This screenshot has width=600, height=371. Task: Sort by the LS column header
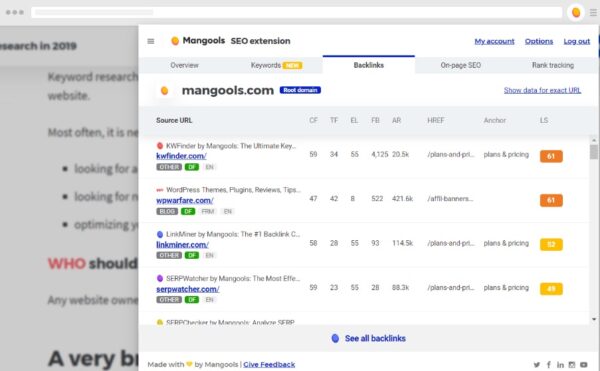[544, 120]
